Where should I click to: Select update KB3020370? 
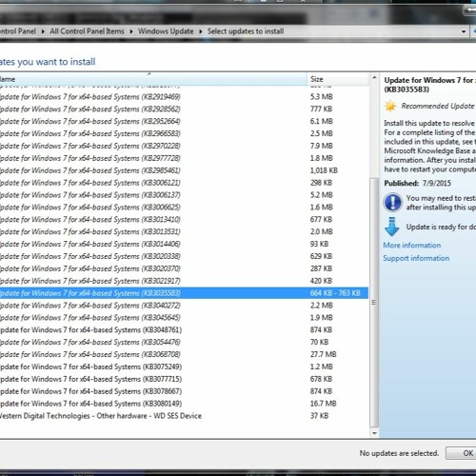184,268
